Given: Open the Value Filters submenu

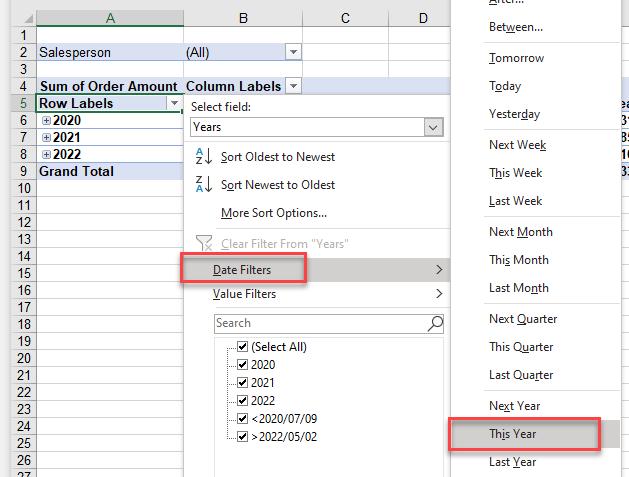Looking at the screenshot, I should coord(244,294).
